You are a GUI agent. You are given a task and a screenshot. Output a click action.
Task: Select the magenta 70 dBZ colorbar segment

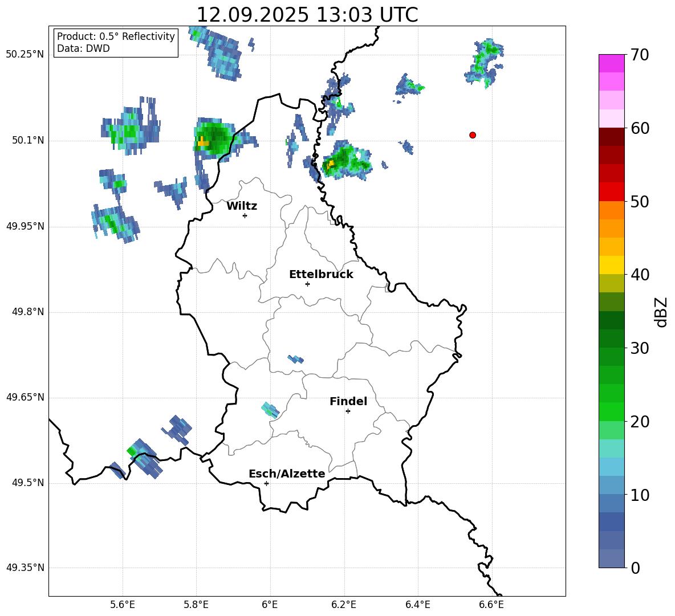[611, 63]
